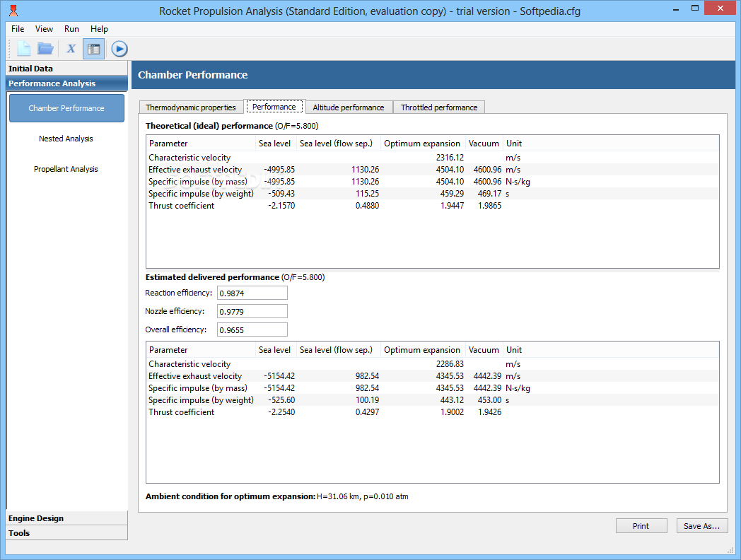Screen dimensions: 741x560
Task: Select Characteristic velocity row in theoretical table
Action: point(433,158)
